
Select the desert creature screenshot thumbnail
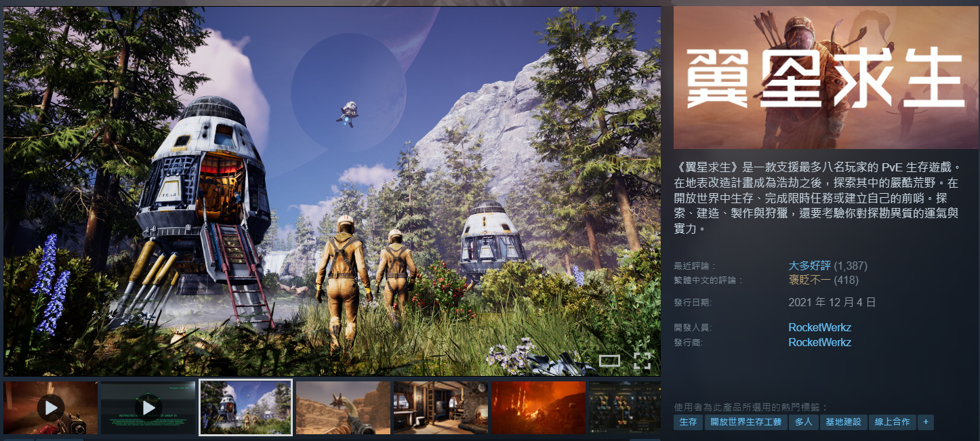[x=343, y=407]
